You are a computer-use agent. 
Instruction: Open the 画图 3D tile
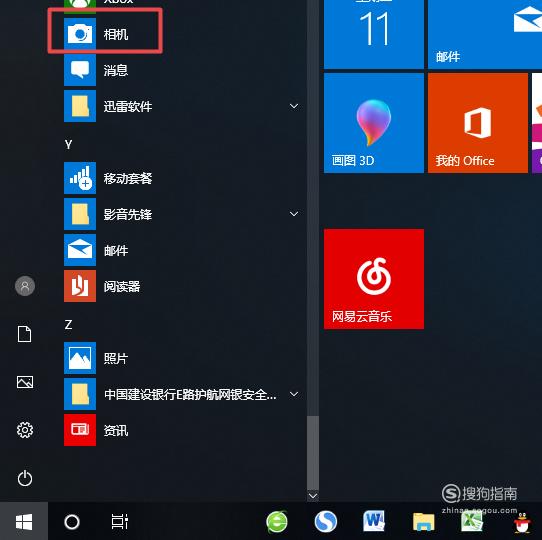pos(374,123)
